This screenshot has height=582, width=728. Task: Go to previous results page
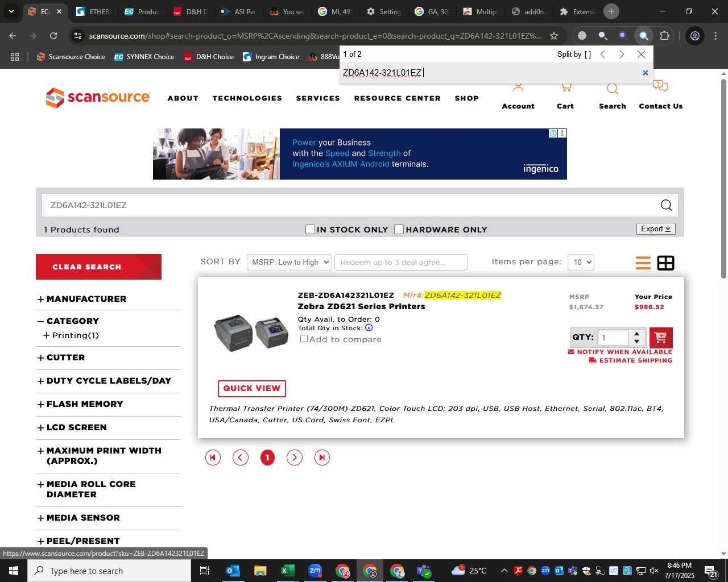[x=241, y=458]
